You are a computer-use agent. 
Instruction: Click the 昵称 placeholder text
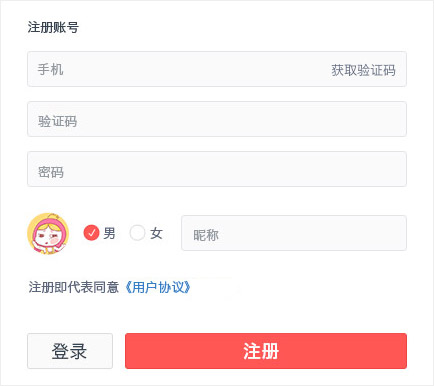(206, 235)
